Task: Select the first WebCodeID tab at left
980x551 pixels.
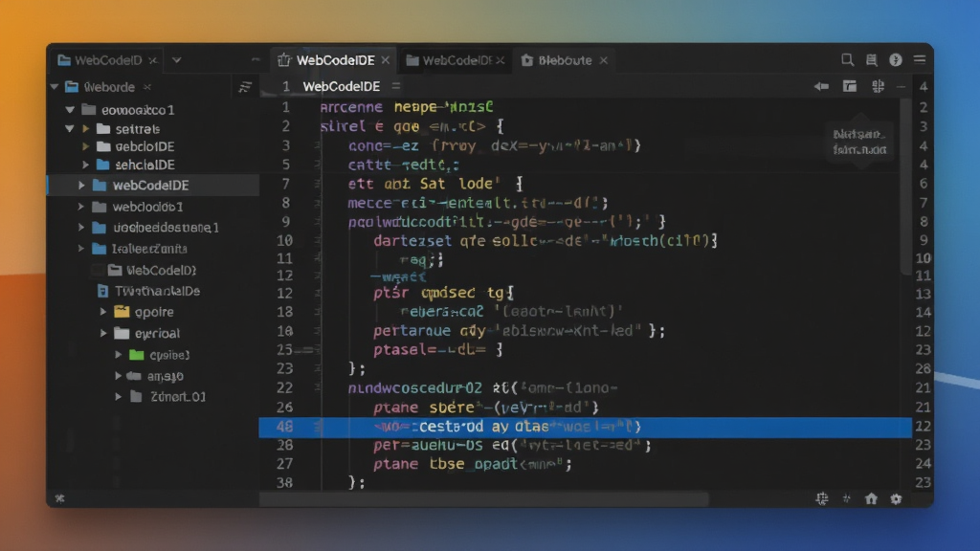Action: (x=107, y=60)
